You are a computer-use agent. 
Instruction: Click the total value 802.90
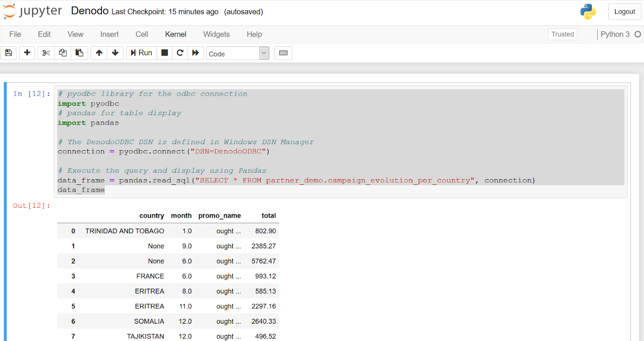266,231
